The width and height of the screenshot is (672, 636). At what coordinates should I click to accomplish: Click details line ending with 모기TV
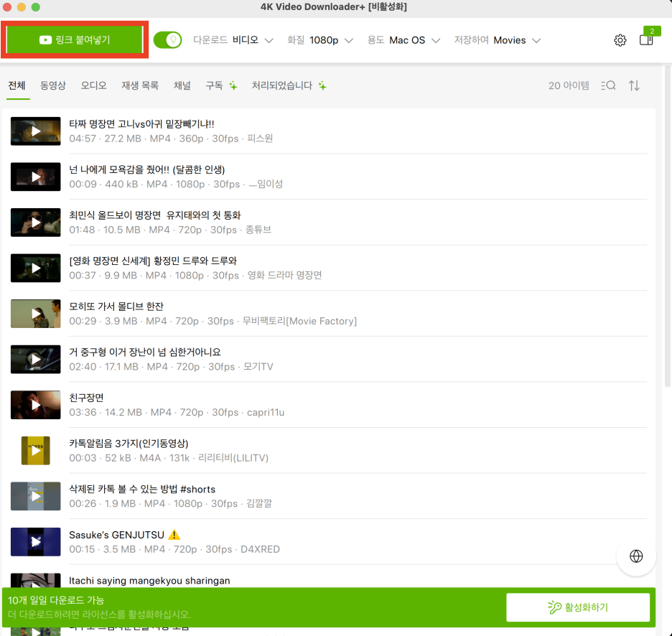coord(171,367)
